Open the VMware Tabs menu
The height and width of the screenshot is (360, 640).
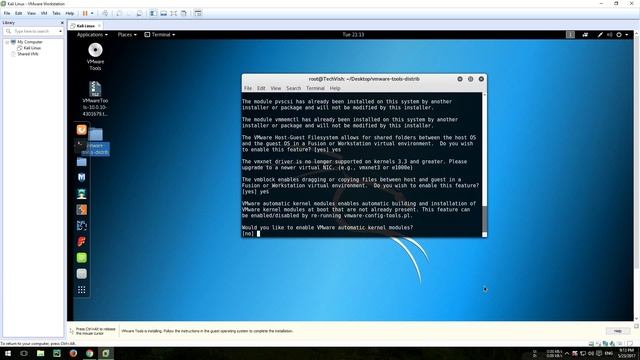pyautogui.click(x=56, y=13)
